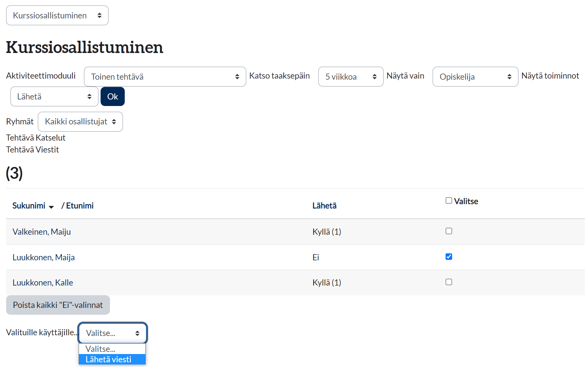The image size is (588, 367).
Task: Expand the Aktiviteettimoduuli 'Toinen tehtävä' dropdown
Action: (x=165, y=77)
